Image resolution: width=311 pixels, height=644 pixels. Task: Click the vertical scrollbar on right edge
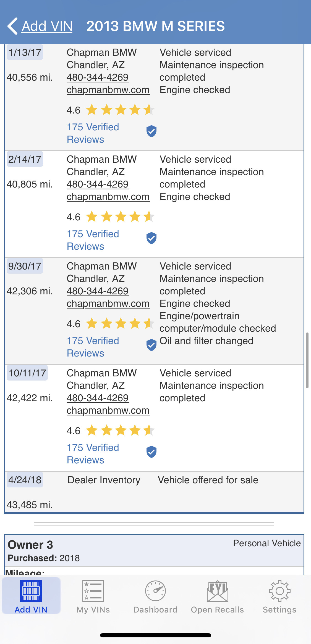(307, 360)
